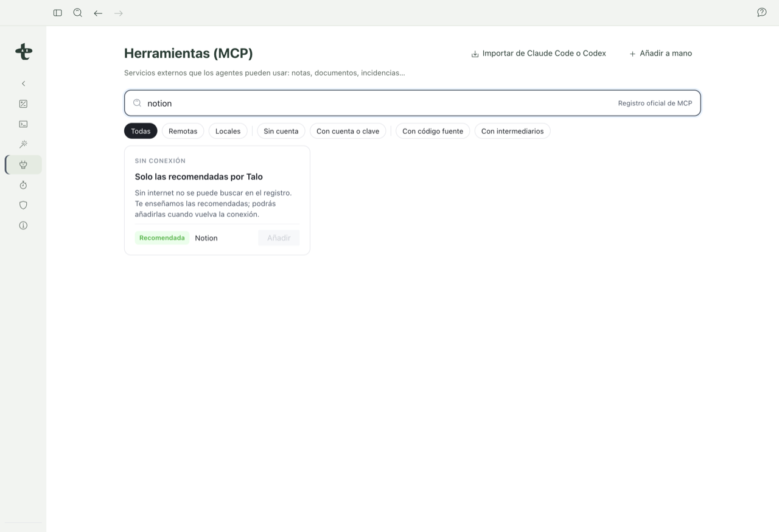Click the SIN CONEXIÓN label

click(x=160, y=161)
